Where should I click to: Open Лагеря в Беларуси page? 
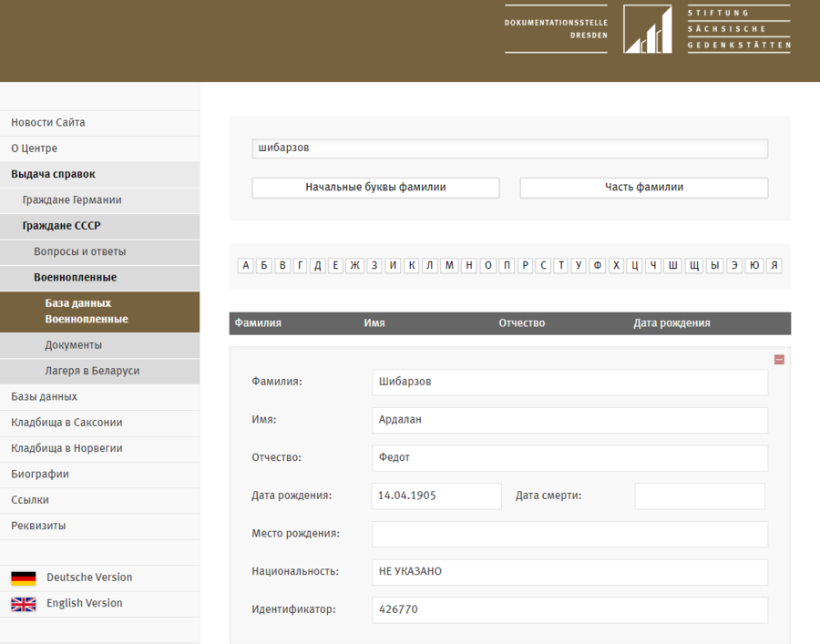click(100, 371)
